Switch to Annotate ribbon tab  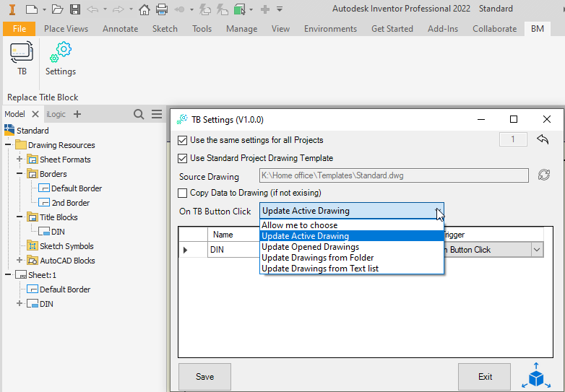[121, 29]
